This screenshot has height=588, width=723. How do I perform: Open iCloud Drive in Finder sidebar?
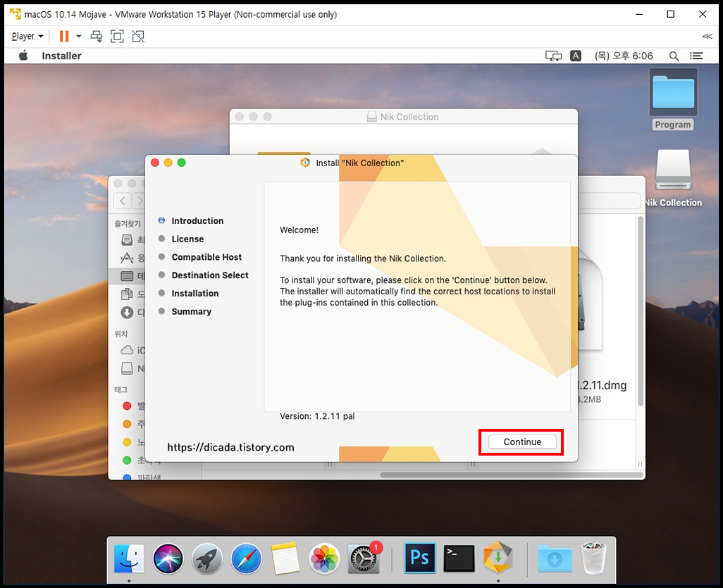coord(132,350)
